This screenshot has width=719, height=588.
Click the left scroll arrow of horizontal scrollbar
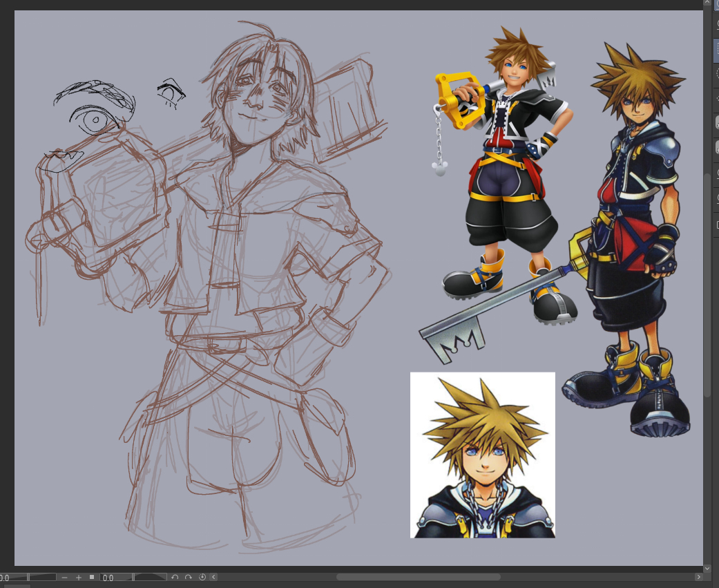click(x=214, y=577)
